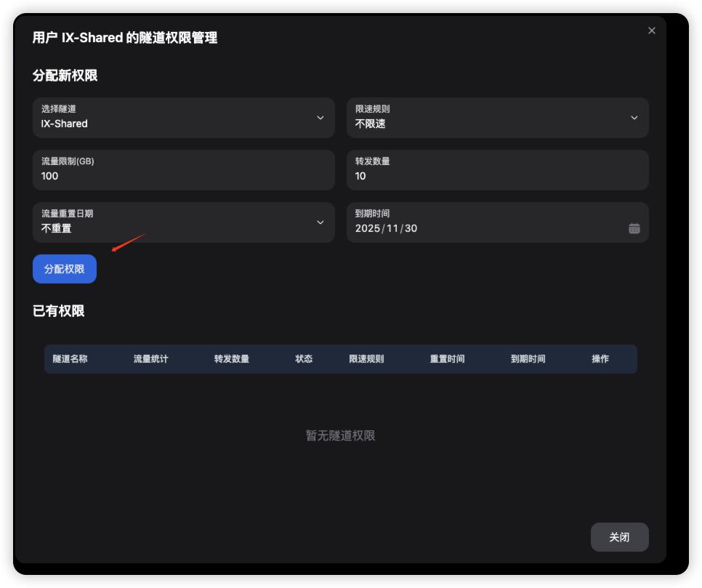Viewport: 702px width, 588px height.
Task: Select the month 11 in expiry date
Action: click(392, 228)
